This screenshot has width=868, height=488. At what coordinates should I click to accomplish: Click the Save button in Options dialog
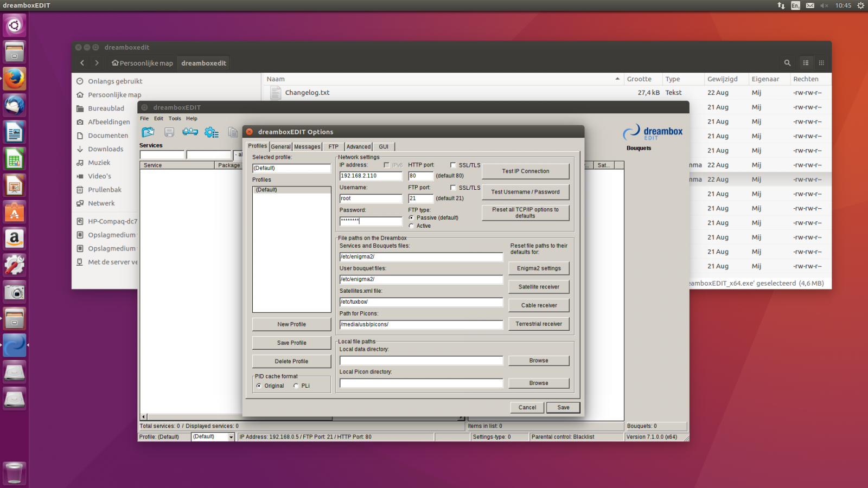pos(563,408)
